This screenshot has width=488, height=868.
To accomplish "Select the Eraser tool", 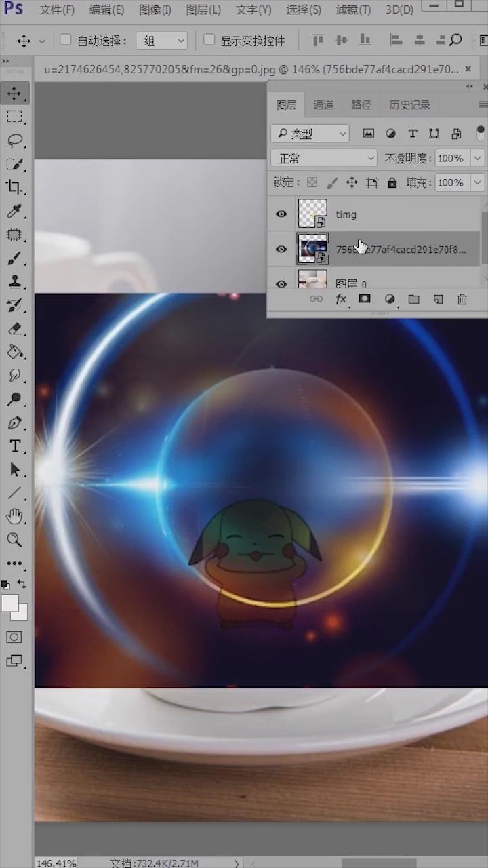I will (x=14, y=329).
